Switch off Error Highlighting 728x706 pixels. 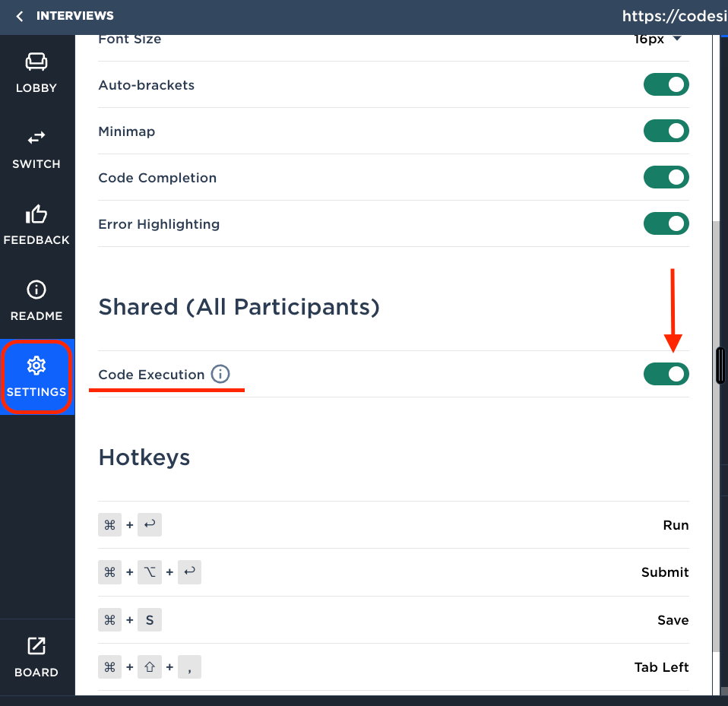coord(666,223)
